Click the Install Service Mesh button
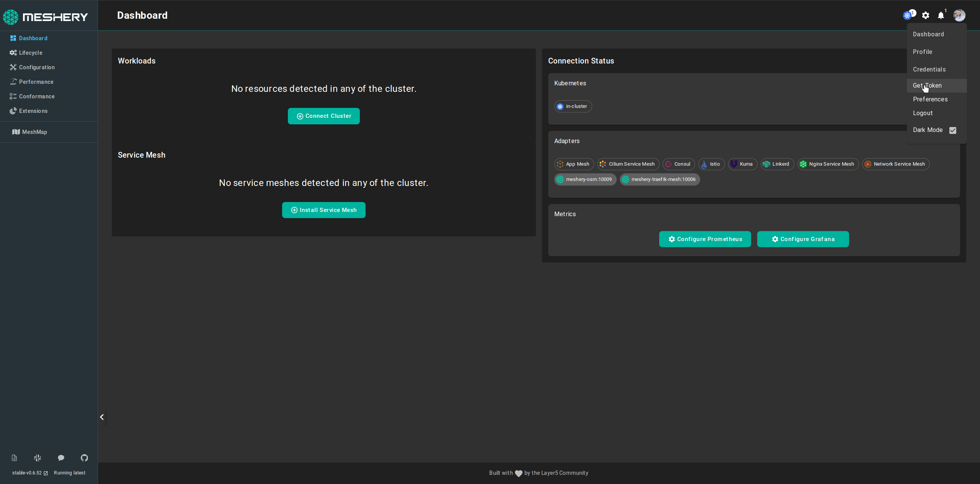 click(x=323, y=210)
